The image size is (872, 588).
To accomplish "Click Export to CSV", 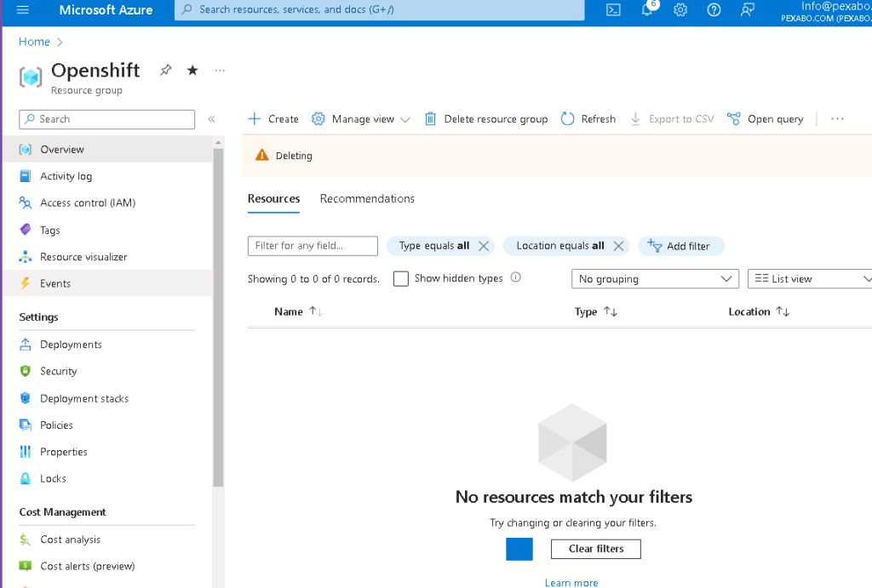I will 672,119.
